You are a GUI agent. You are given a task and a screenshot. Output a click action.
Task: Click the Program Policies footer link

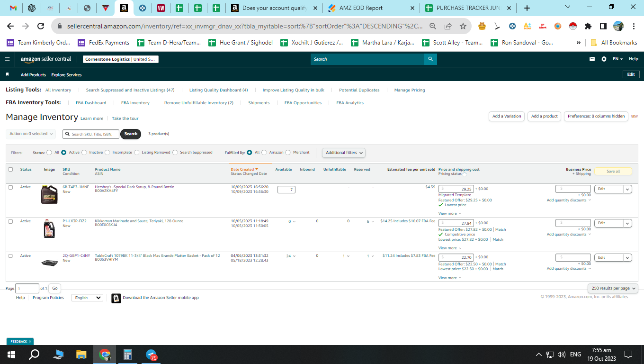pos(48,298)
